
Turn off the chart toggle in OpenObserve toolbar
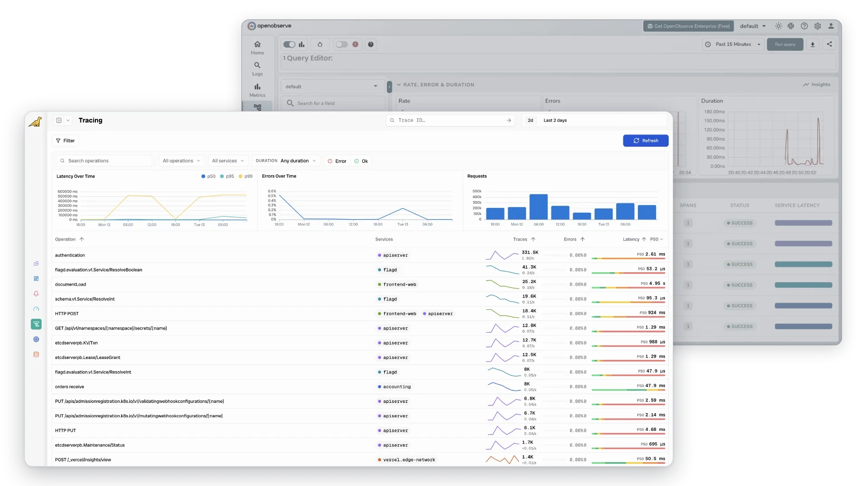click(x=289, y=44)
